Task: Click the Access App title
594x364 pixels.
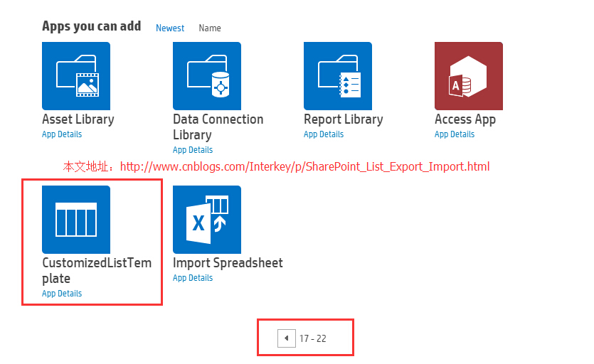Action: pos(465,119)
